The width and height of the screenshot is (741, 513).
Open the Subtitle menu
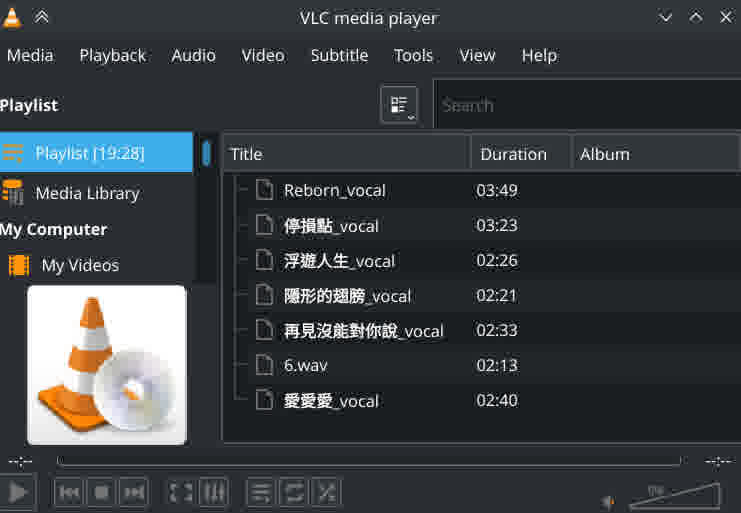339,56
